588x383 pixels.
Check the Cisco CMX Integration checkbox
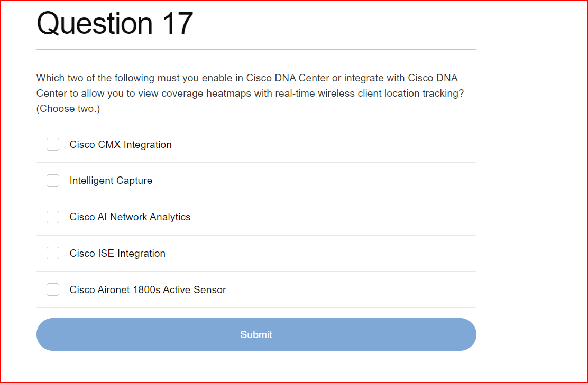[x=52, y=144]
